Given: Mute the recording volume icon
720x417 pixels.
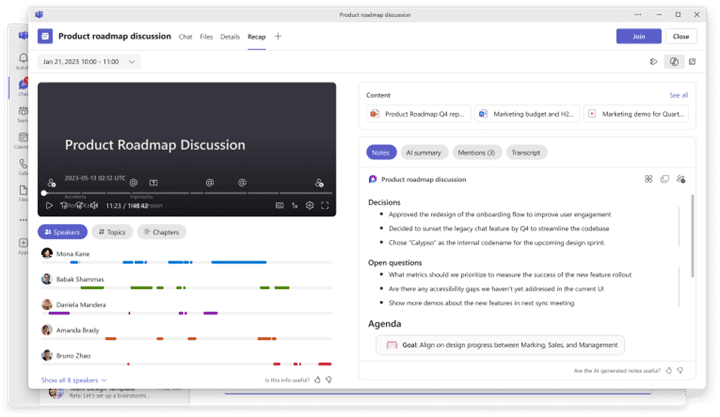Looking at the screenshot, I should pyautogui.click(x=94, y=205).
